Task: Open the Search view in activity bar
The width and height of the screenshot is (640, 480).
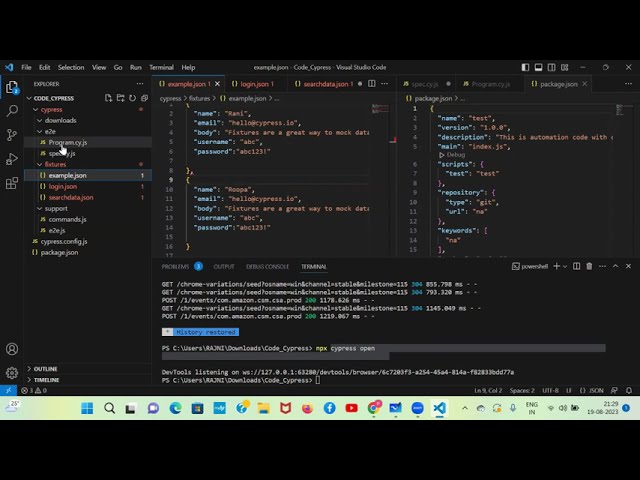Action: [12, 111]
